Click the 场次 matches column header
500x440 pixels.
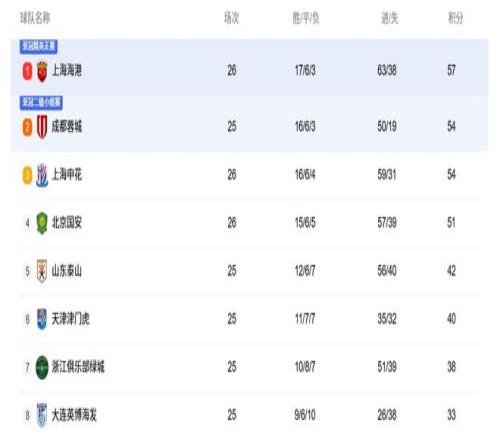point(232,18)
